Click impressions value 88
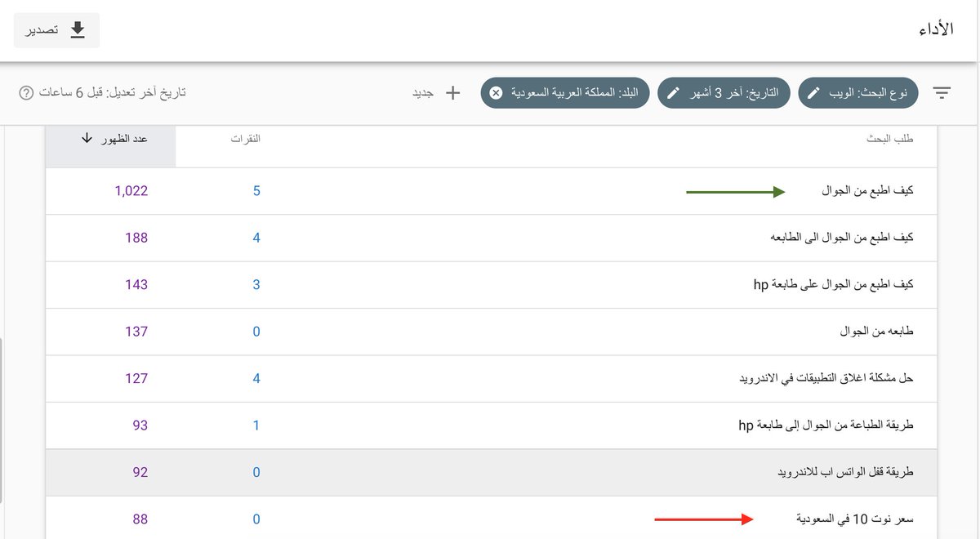 click(140, 519)
